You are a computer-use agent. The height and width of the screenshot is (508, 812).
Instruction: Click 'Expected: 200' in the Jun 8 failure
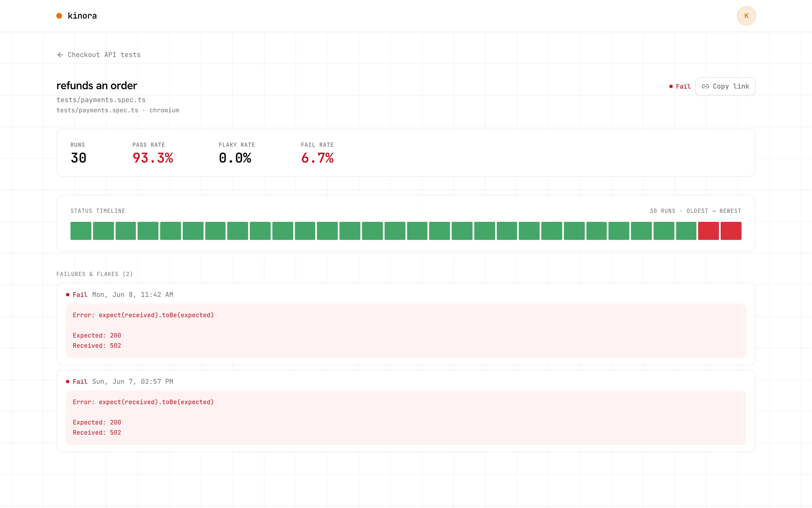click(97, 336)
